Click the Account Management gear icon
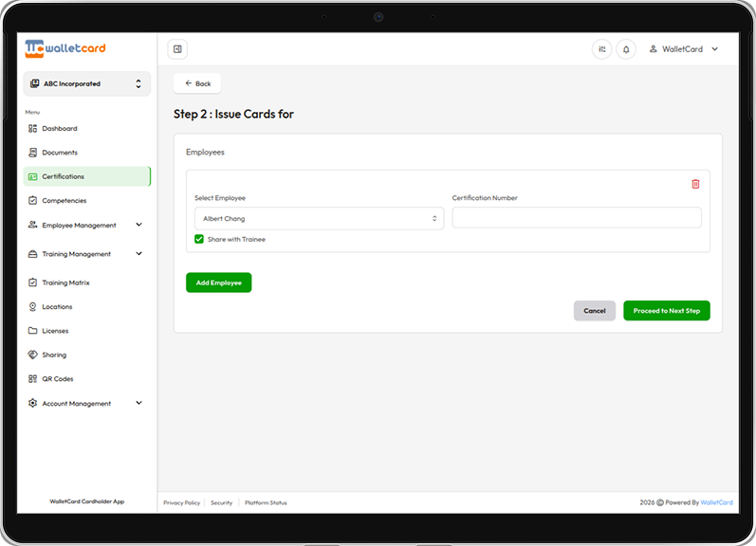The image size is (756, 546). (32, 403)
